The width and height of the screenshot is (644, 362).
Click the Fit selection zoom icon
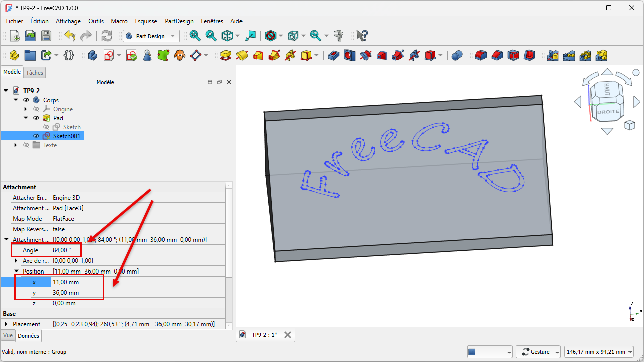(x=211, y=36)
